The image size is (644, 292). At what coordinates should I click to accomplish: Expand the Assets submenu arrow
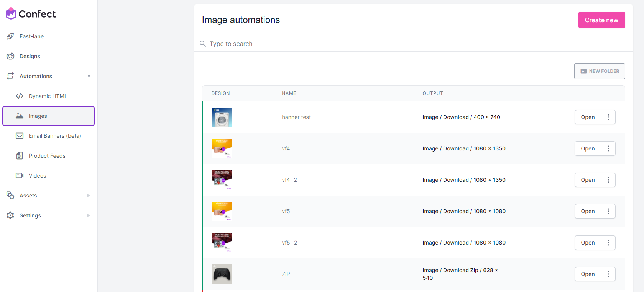pyautogui.click(x=89, y=196)
